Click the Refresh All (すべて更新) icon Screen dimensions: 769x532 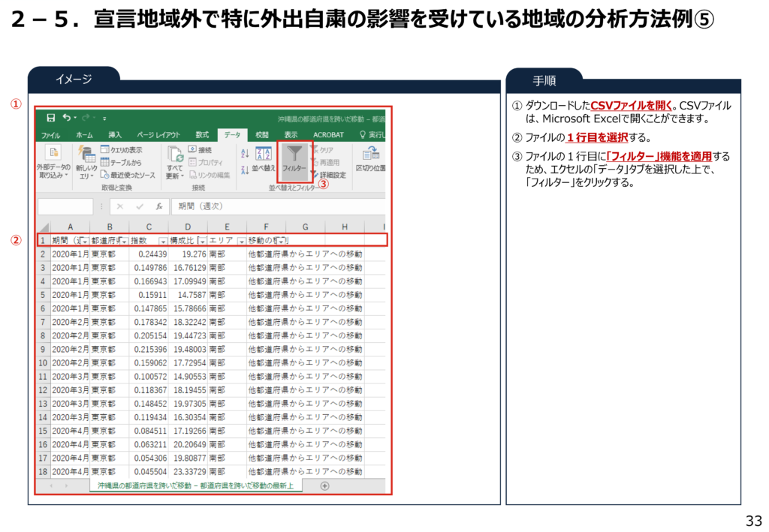(175, 156)
